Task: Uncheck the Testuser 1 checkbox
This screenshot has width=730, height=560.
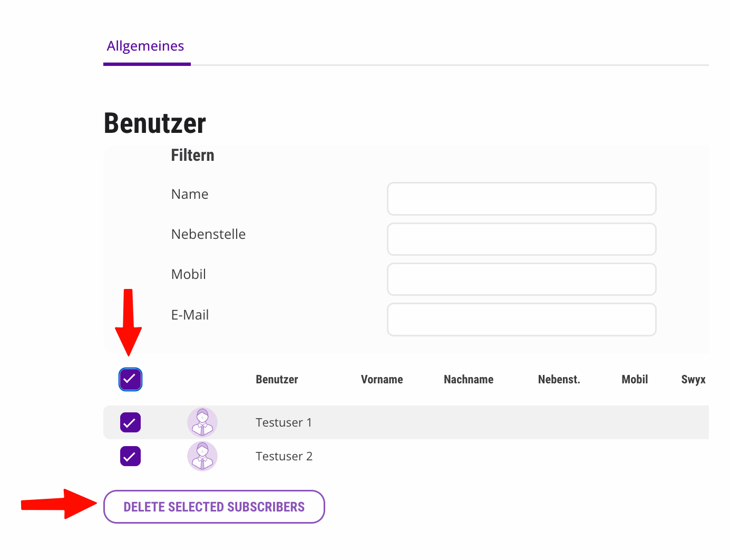Action: point(130,422)
